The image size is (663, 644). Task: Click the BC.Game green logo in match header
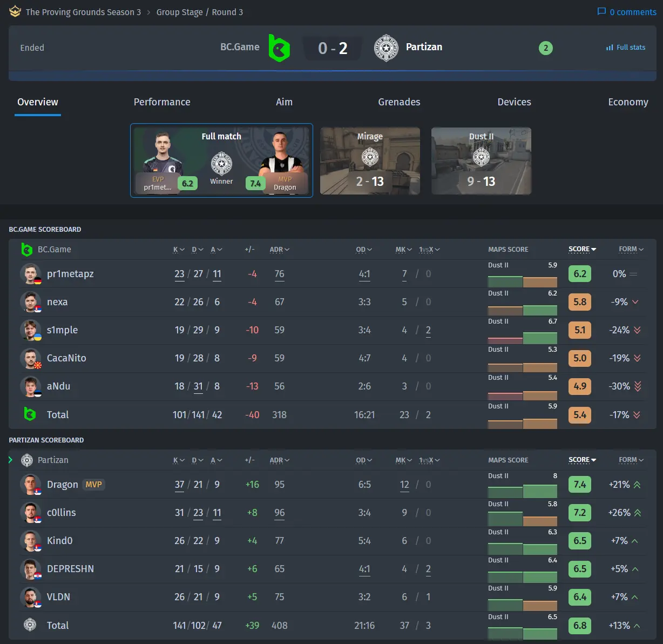(279, 48)
